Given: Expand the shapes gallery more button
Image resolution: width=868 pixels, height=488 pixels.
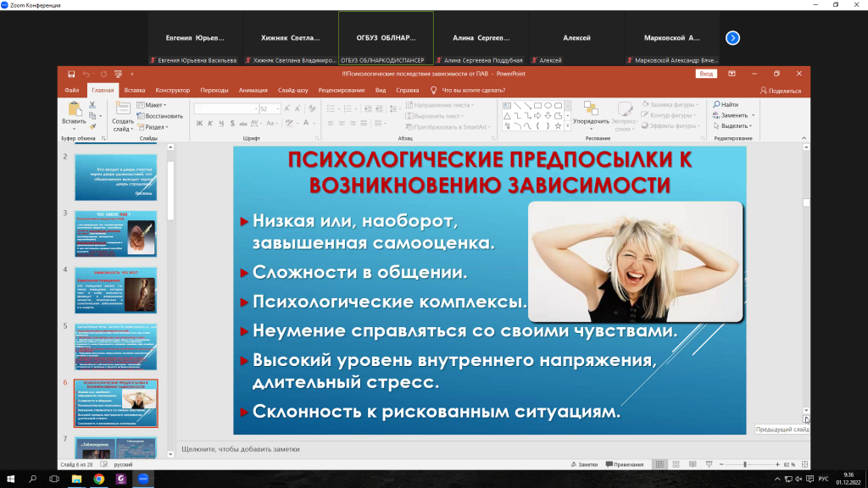Looking at the screenshot, I should [567, 127].
